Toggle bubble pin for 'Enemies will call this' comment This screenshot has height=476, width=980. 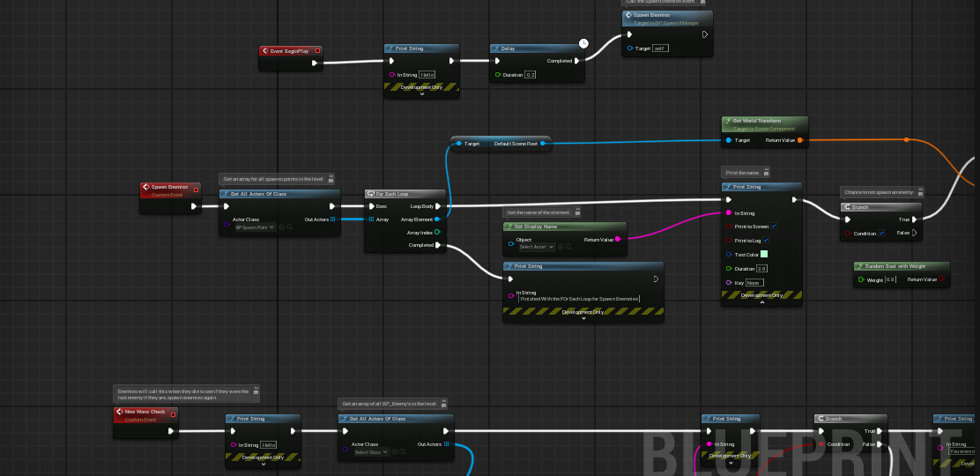[255, 390]
